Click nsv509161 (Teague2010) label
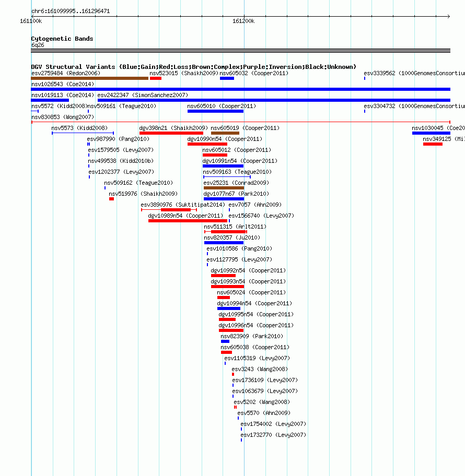Image resolution: width=465 pixels, height=476 pixels. pos(122,106)
